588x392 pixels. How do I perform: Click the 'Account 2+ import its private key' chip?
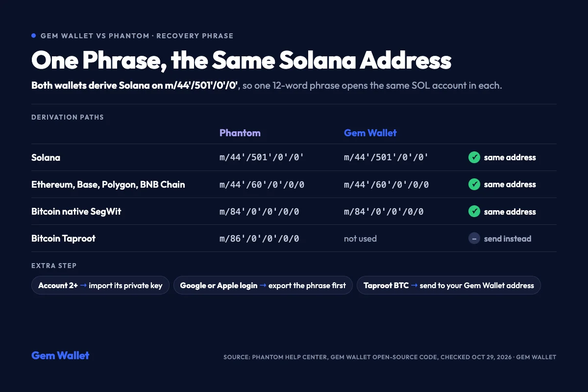(x=100, y=285)
